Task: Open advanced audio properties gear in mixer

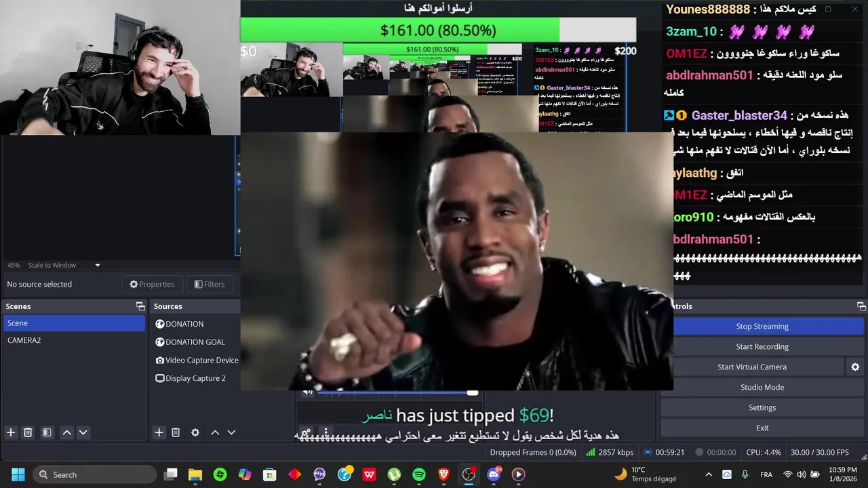Action: tap(306, 432)
